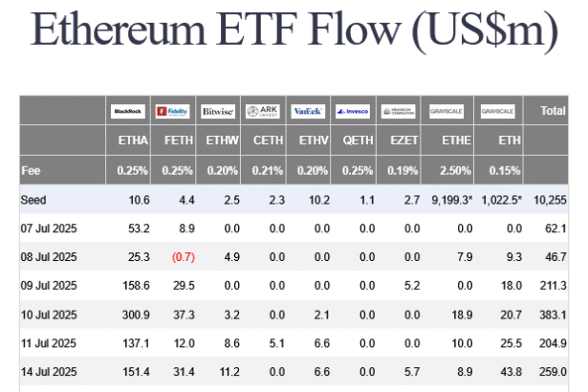Click the Total column header

pyautogui.click(x=552, y=111)
